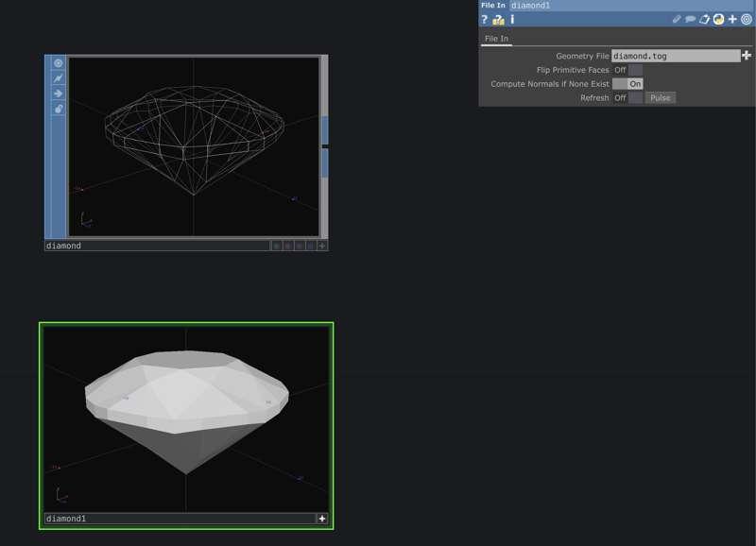The width and height of the screenshot is (756, 546).
Task: Click the File In operator type label
Action: [492, 6]
